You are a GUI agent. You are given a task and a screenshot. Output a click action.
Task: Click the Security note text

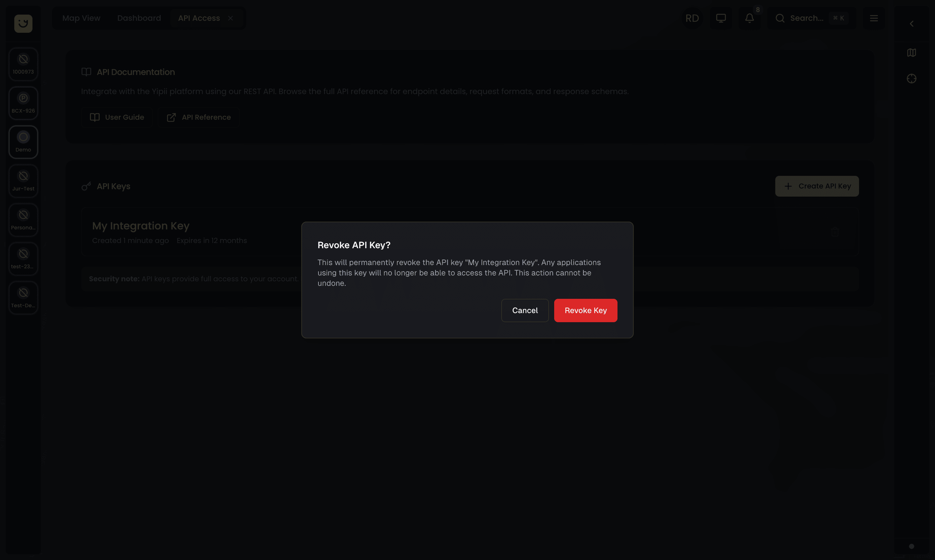193,279
